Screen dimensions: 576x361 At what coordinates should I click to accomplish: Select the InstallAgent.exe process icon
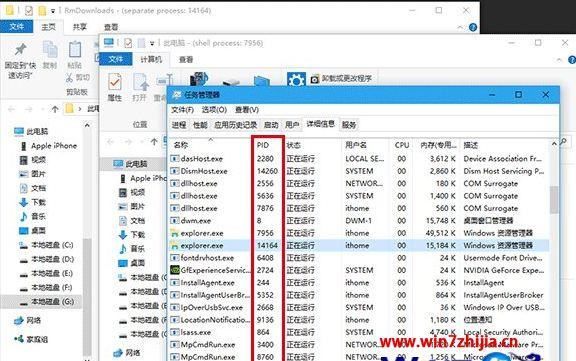tap(175, 283)
